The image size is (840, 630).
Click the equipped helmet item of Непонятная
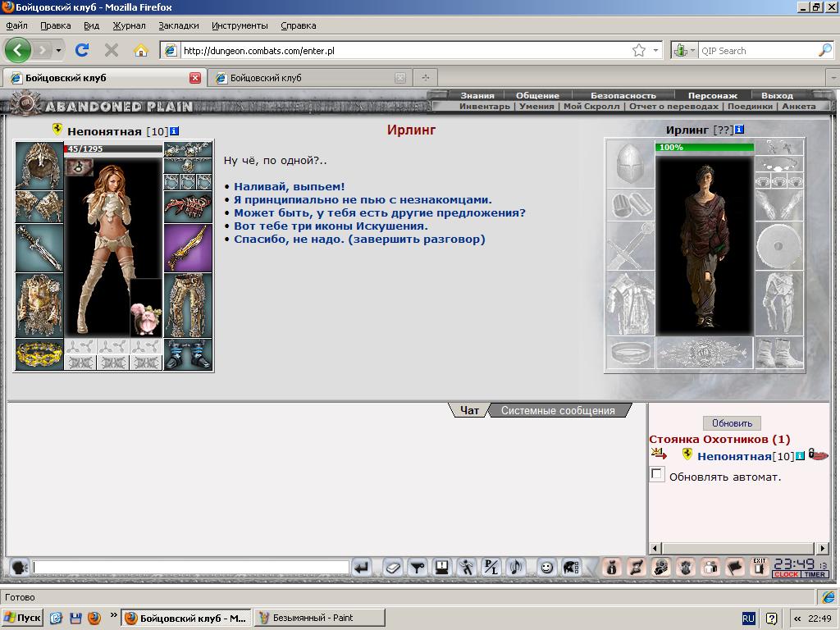pos(39,166)
